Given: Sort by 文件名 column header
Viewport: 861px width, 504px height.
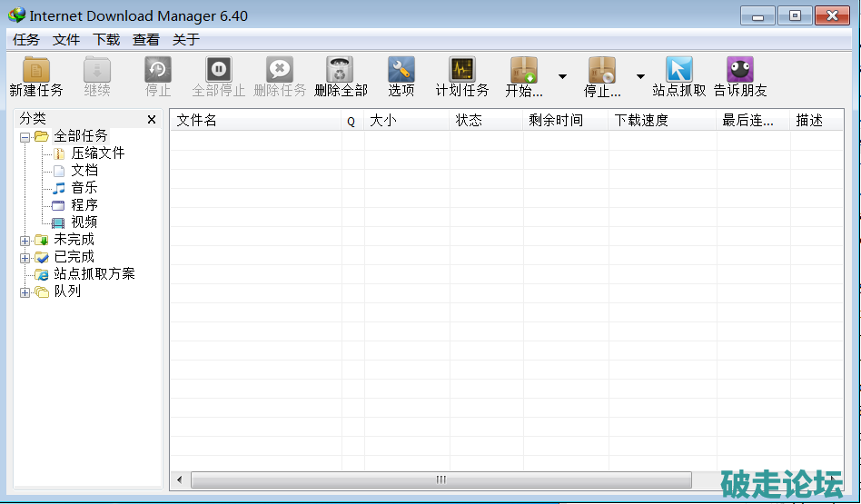Looking at the screenshot, I should 256,120.
